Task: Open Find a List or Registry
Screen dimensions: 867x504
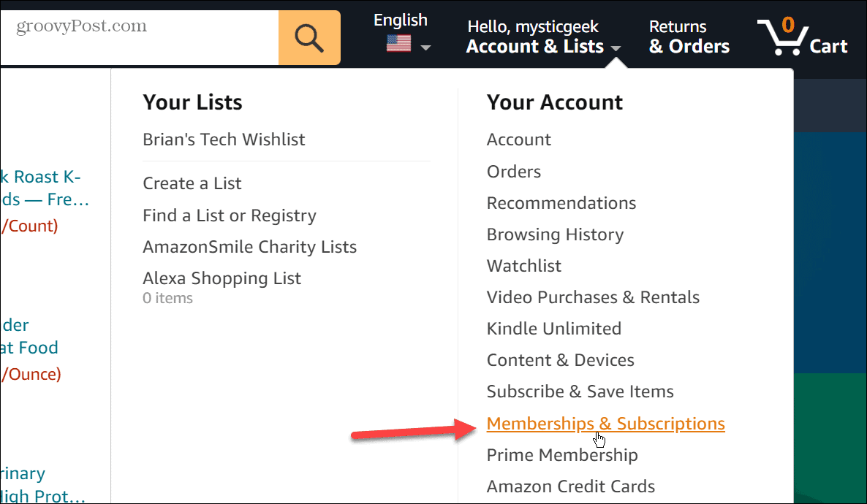Action: tap(230, 215)
